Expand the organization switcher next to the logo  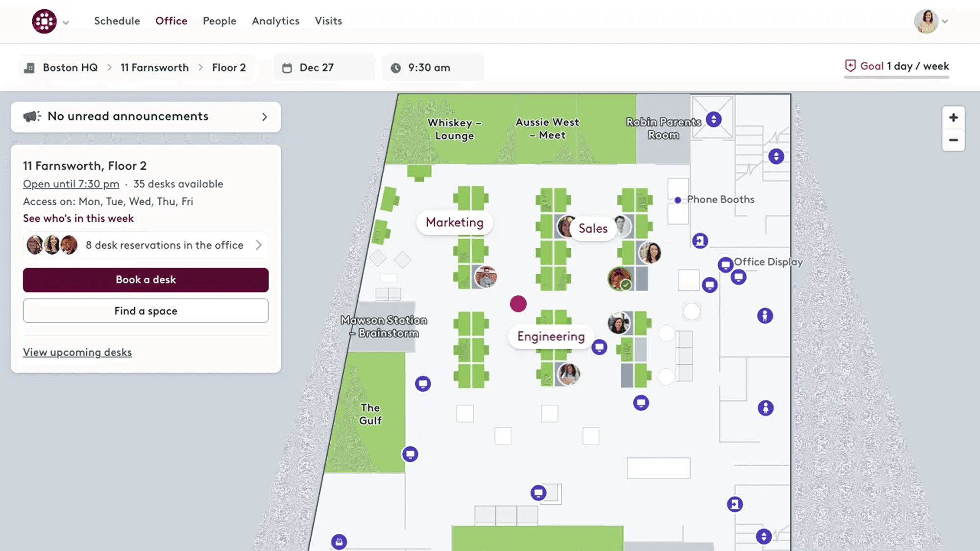pyautogui.click(x=66, y=23)
